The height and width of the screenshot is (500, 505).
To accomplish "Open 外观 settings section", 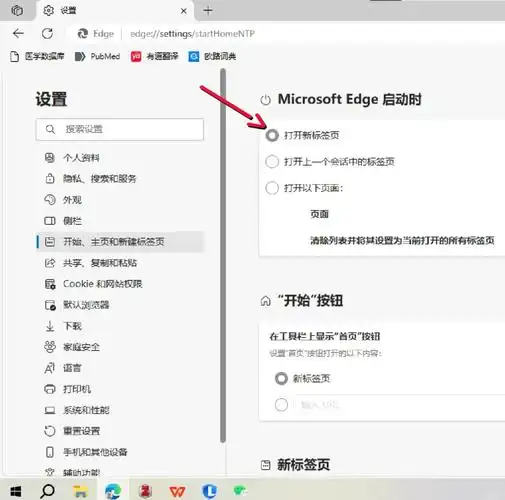I will tap(120, 200).
